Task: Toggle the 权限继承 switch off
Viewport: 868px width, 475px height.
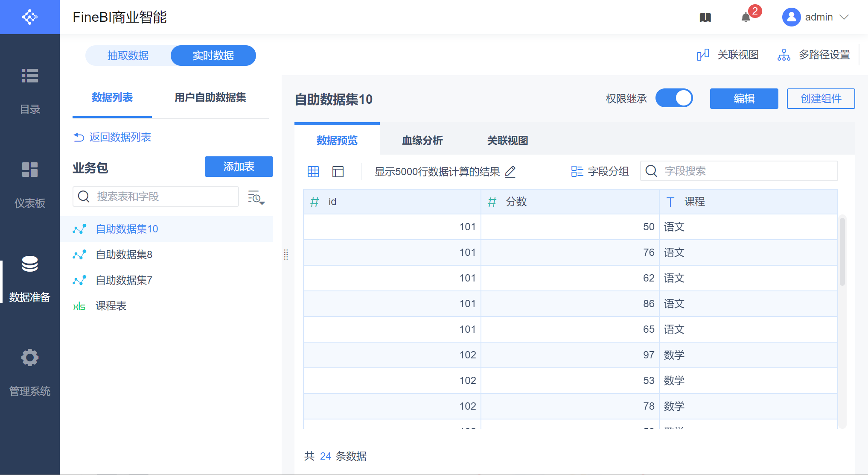Action: coord(674,98)
